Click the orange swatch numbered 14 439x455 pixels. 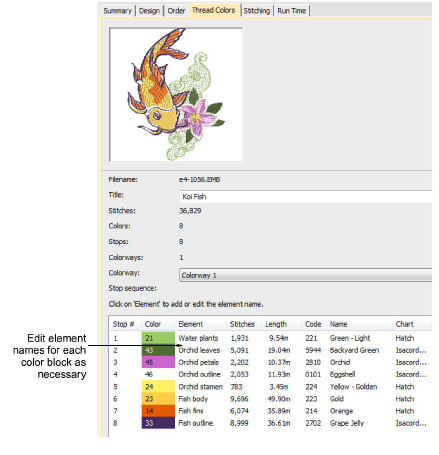pyautogui.click(x=158, y=411)
